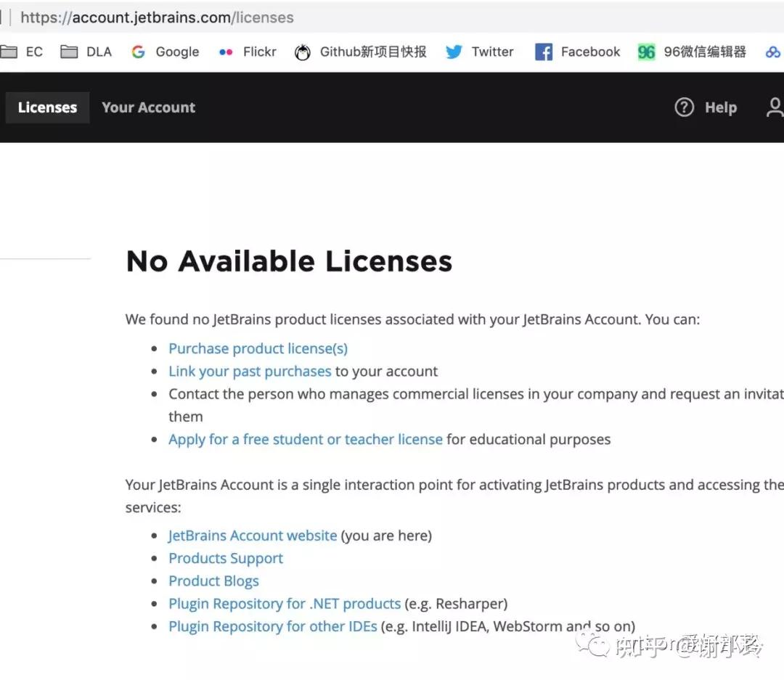Focus the browser address bar URL
784x680 pixels.
tap(157, 17)
